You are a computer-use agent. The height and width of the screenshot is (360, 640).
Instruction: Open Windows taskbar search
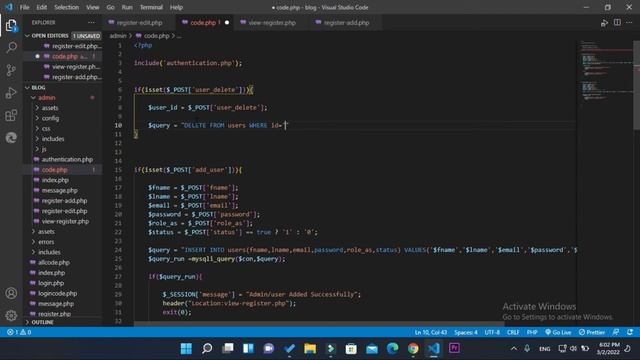pyautogui.click(x=207, y=348)
